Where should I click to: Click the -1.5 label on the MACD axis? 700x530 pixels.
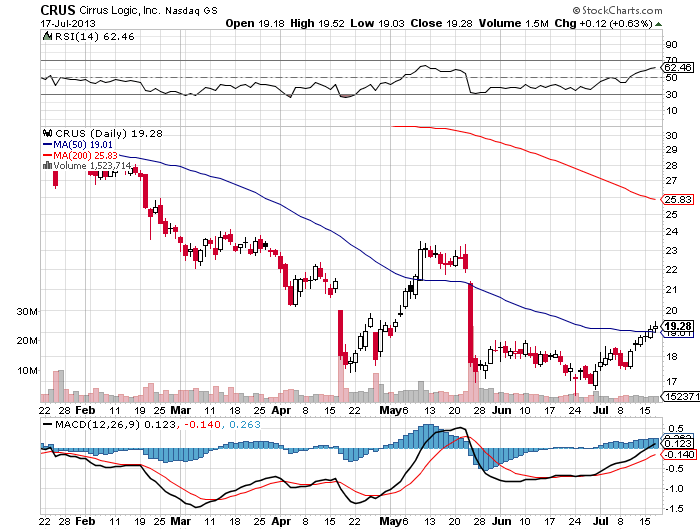point(674,508)
